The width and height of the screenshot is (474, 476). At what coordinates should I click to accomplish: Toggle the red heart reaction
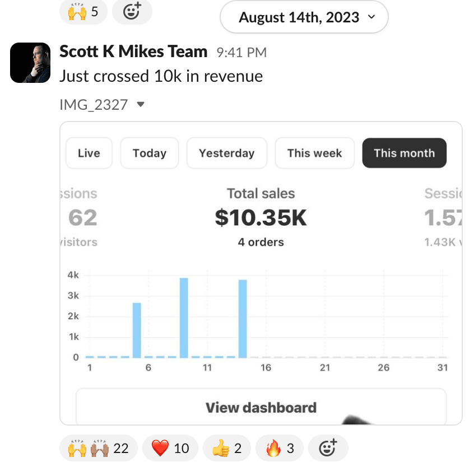(x=169, y=448)
